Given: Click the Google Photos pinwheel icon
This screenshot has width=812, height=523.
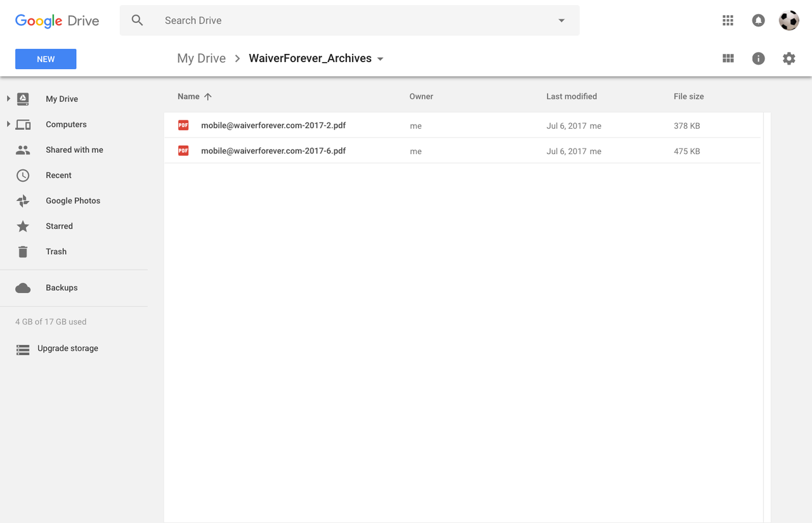Looking at the screenshot, I should (x=23, y=201).
